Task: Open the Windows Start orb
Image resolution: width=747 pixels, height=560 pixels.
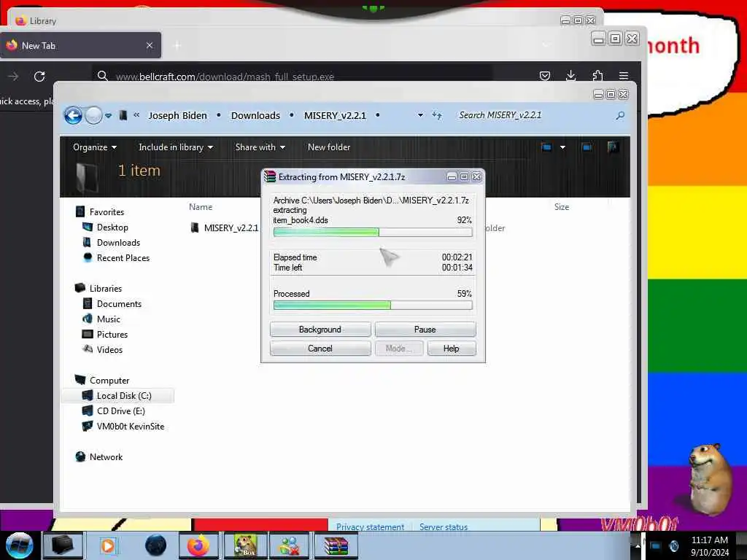Action: (x=19, y=545)
